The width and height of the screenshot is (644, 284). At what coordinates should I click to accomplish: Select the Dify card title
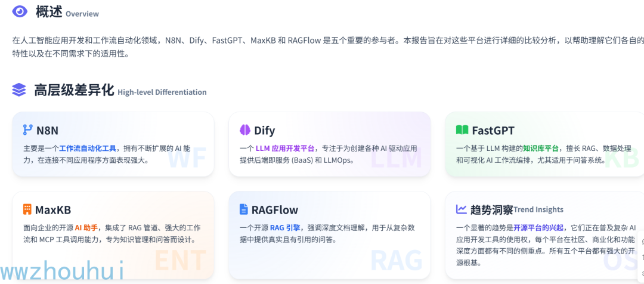265,131
